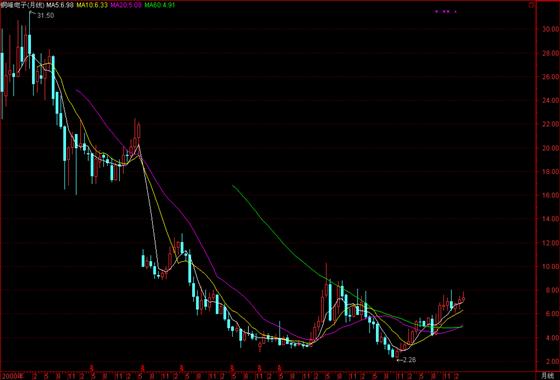The height and width of the screenshot is (380, 560).
Task: Click the stock name title at top-left
Action: click(x=22, y=5)
